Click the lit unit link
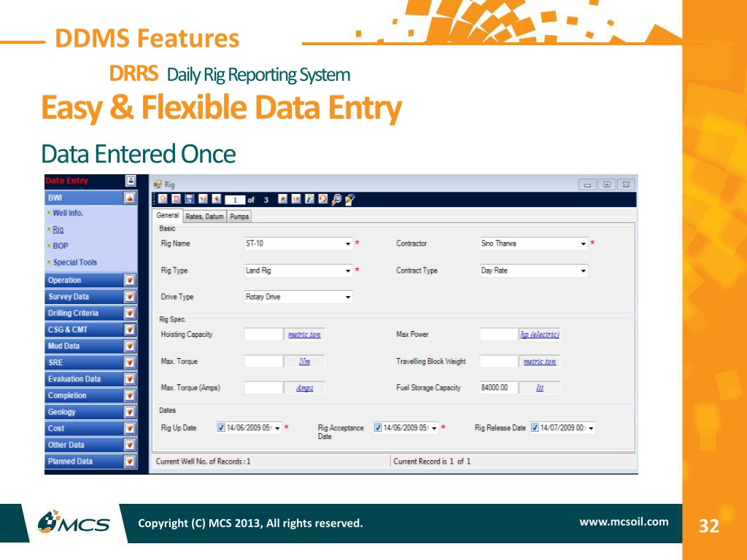This screenshot has width=747, height=560. pos(540,388)
